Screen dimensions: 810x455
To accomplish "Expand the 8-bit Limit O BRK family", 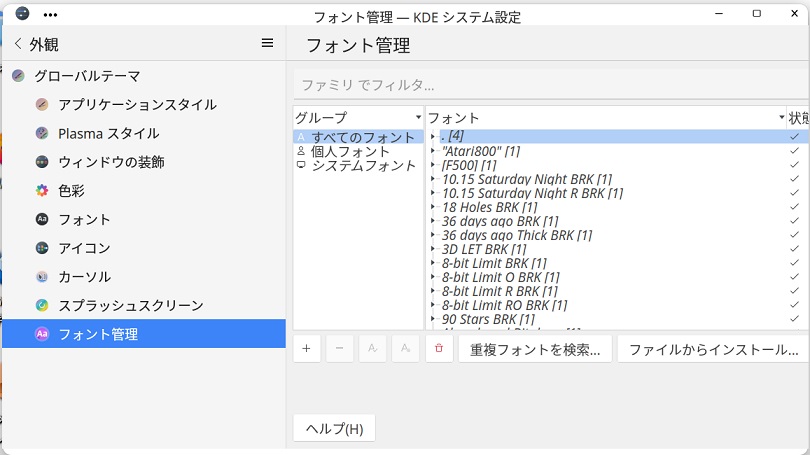I will pyautogui.click(x=433, y=277).
